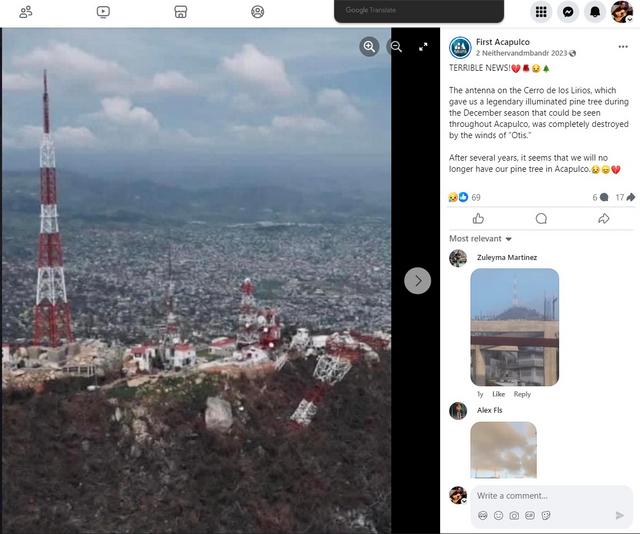Open account profile menu in top bar

[622, 12]
